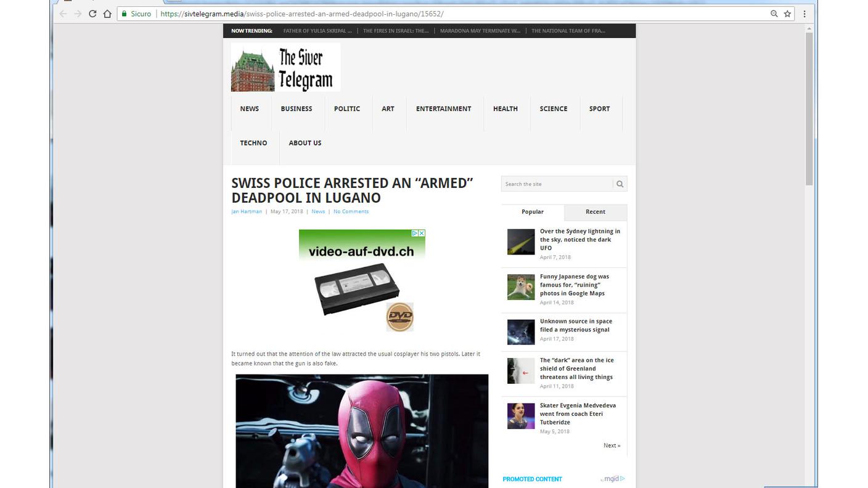Click the Sydney lightning UFO thumbnail
This screenshot has width=868, height=488.
click(521, 242)
